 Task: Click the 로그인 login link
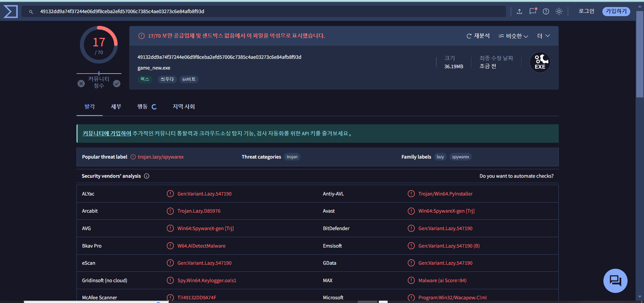point(586,11)
